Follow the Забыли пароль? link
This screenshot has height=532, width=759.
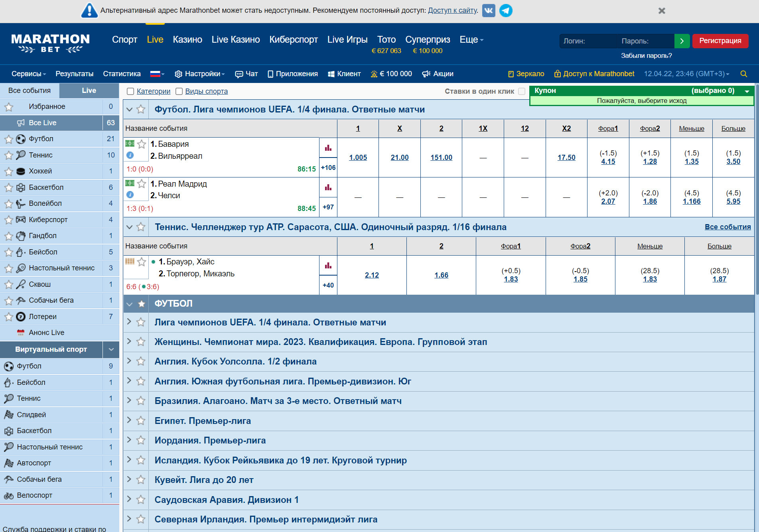coord(646,56)
